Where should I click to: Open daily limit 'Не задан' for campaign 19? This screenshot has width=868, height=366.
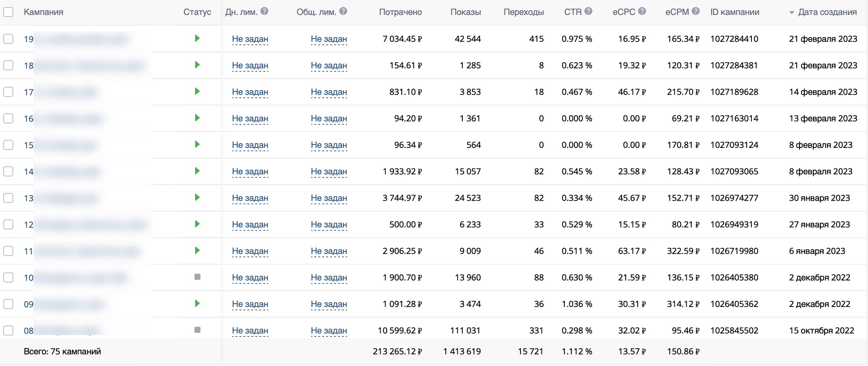pyautogui.click(x=250, y=39)
